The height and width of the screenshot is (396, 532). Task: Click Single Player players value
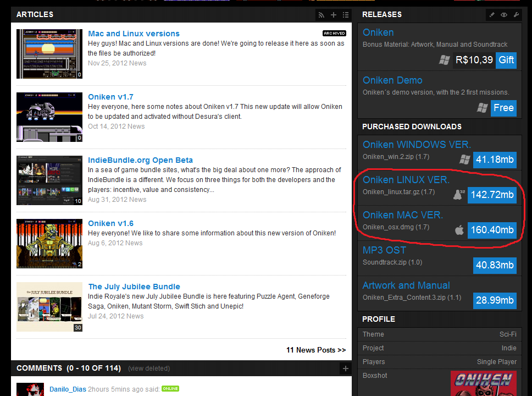coord(497,362)
